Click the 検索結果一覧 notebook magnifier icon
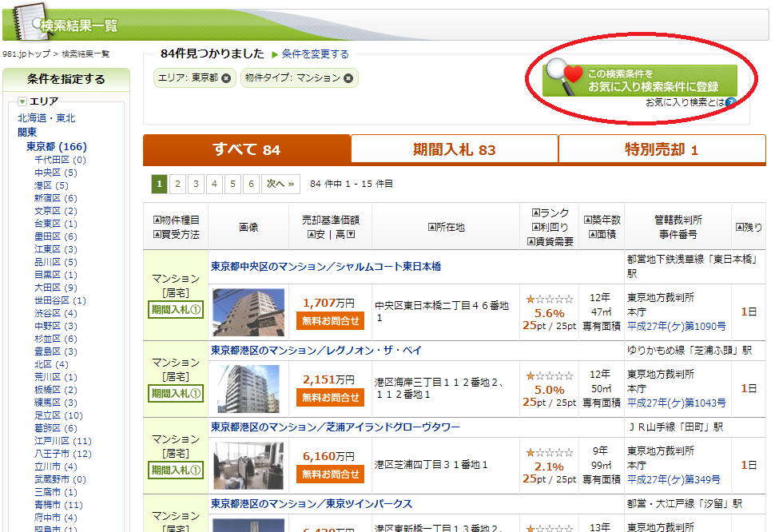The width and height of the screenshot is (775, 532). (30, 22)
